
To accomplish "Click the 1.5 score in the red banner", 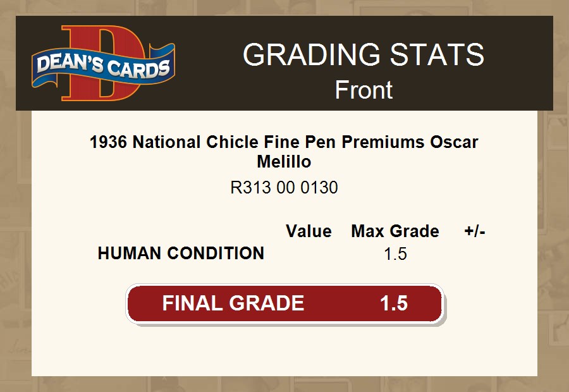I will coord(393,303).
